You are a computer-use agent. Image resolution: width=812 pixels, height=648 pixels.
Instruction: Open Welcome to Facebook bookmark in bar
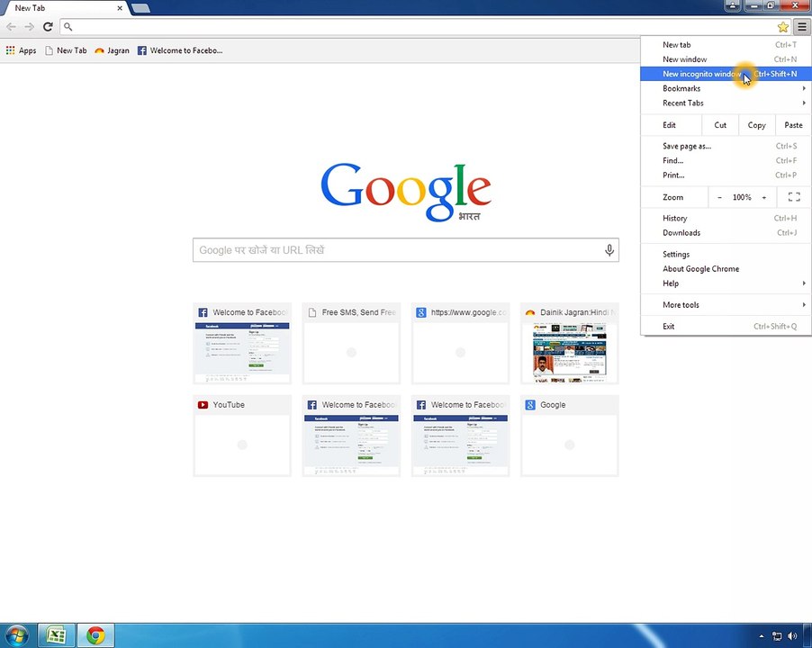coord(180,50)
